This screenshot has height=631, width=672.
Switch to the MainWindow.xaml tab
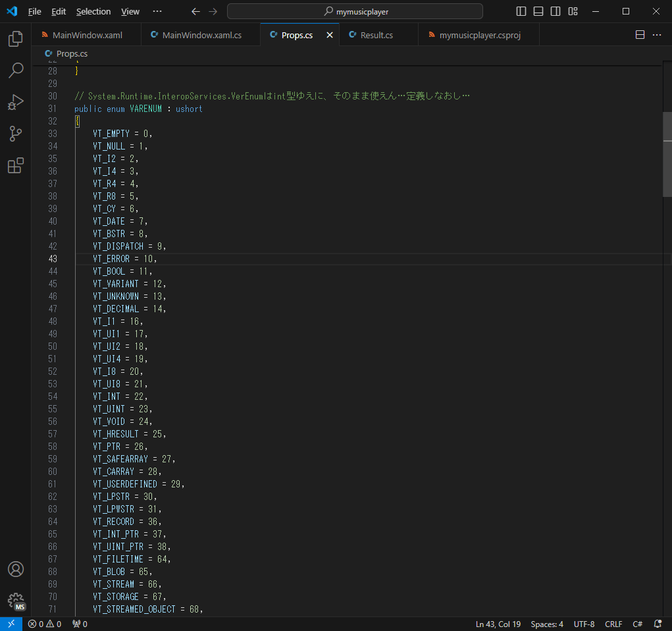87,35
